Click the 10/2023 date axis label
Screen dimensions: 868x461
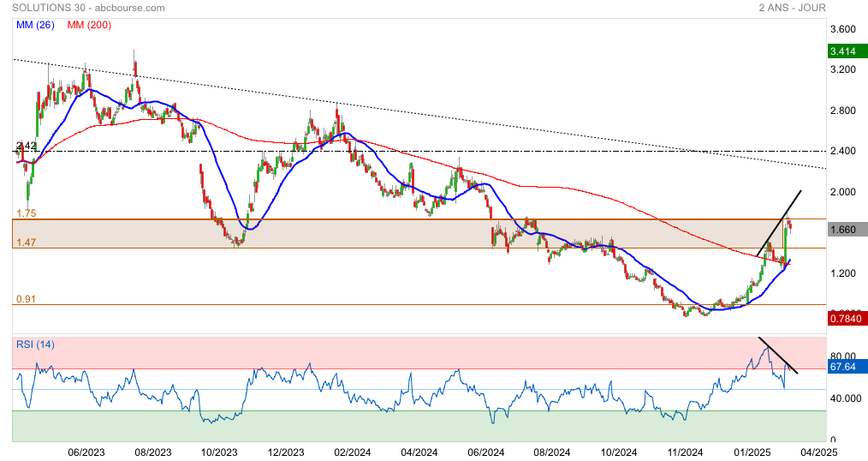(x=219, y=452)
